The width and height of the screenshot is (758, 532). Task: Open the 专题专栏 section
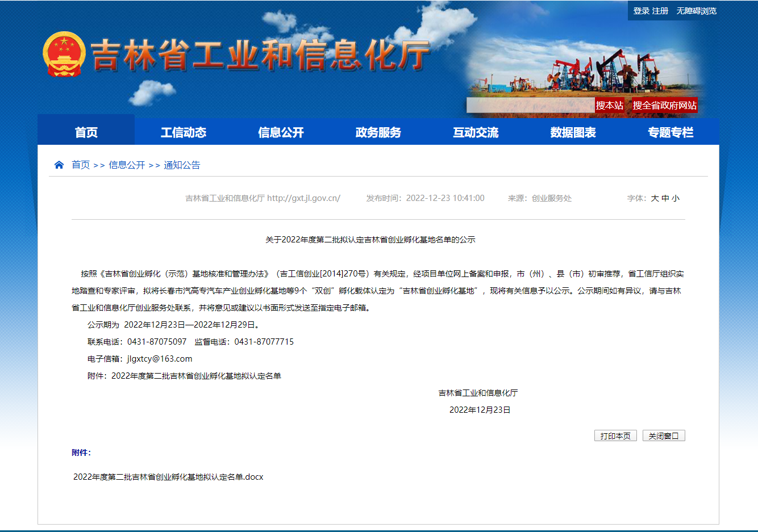coord(670,132)
